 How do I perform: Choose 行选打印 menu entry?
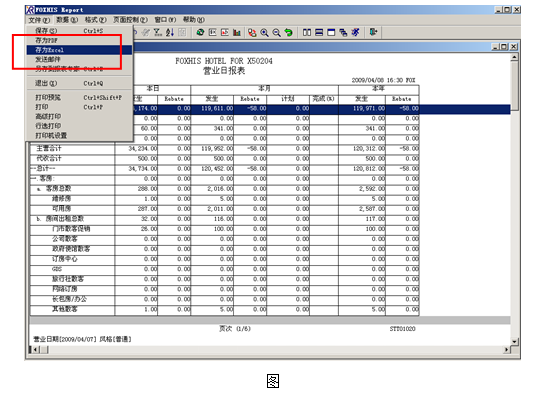79,126
